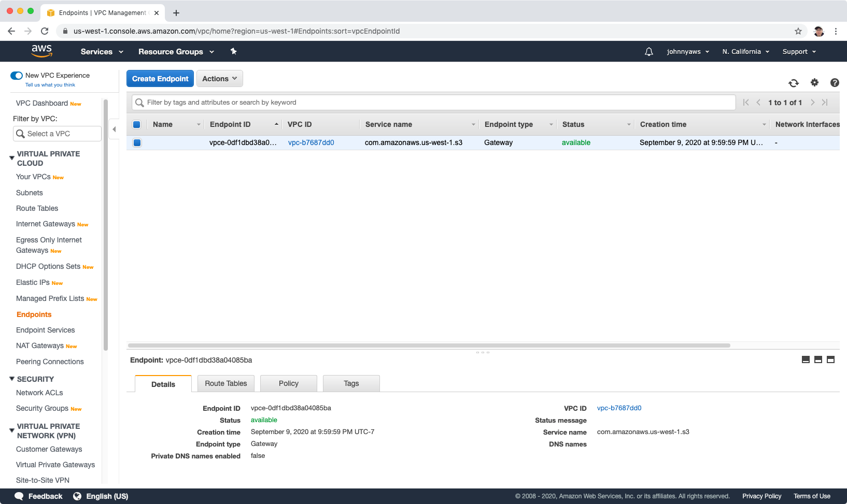
Task: Open the Actions dropdown button
Action: [x=220, y=79]
